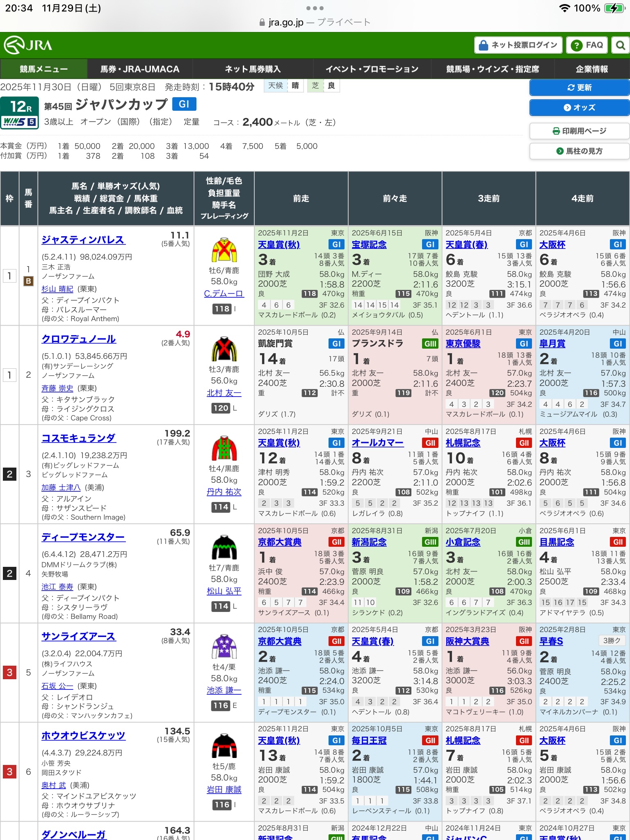The width and height of the screenshot is (630, 840).
Task: Click the GI grade badge beside ジャパンカップ
Action: pos(184,104)
